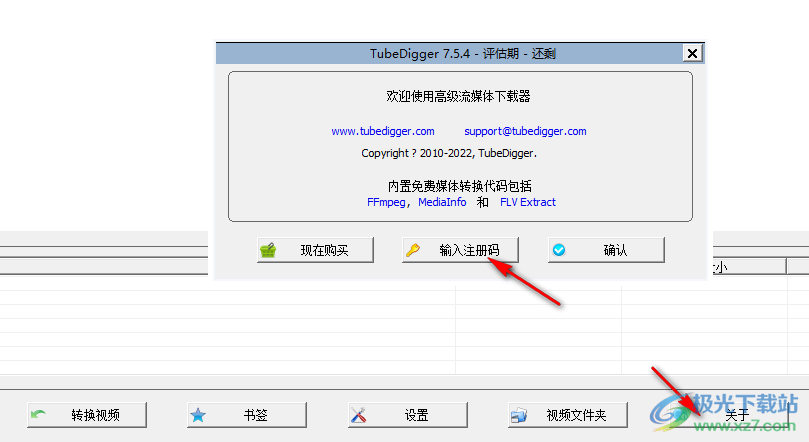Click the blue checkmark icon on 确认
Viewport: 809px width, 442px height.
559,250
